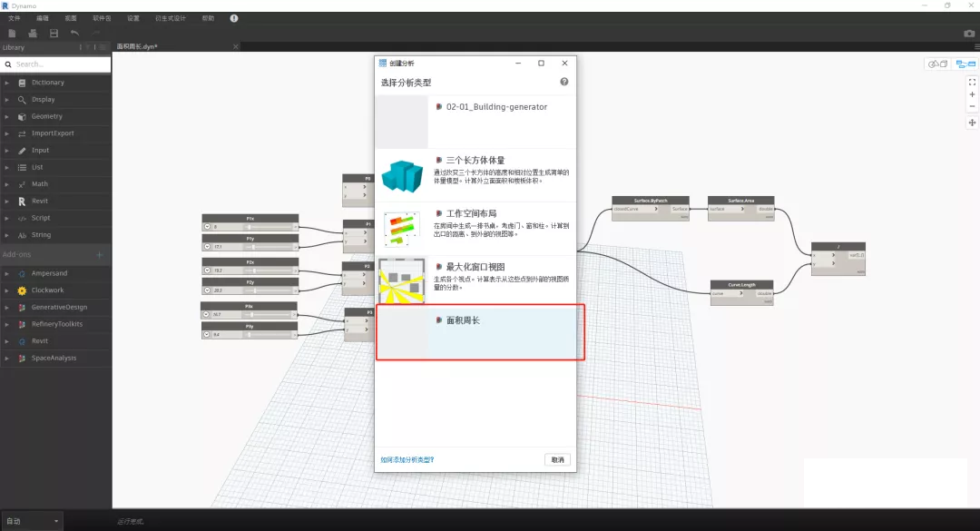Click the library Search field
Screen dimensions: 980x531
point(56,64)
